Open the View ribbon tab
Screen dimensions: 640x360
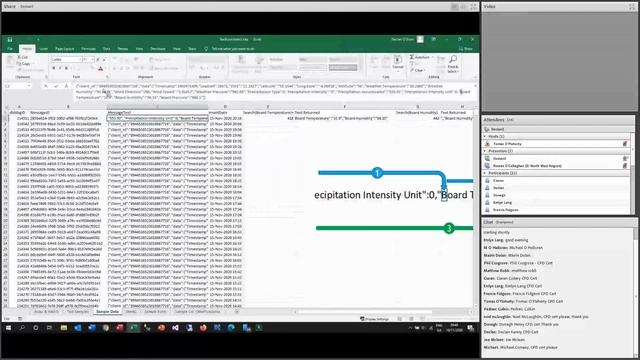(139, 49)
